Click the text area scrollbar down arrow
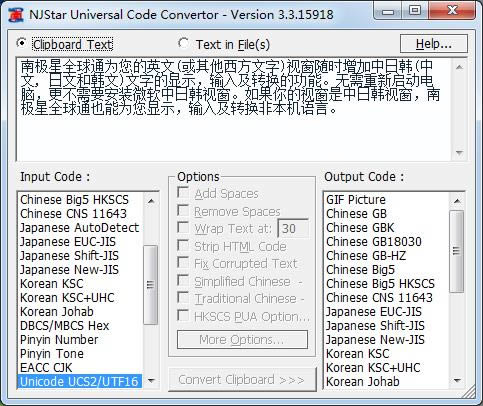Image resolution: width=483 pixels, height=406 pixels. (x=459, y=153)
